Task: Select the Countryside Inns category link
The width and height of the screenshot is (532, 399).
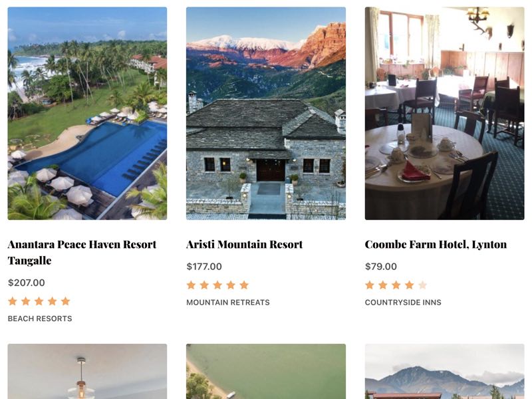Action: (x=403, y=303)
